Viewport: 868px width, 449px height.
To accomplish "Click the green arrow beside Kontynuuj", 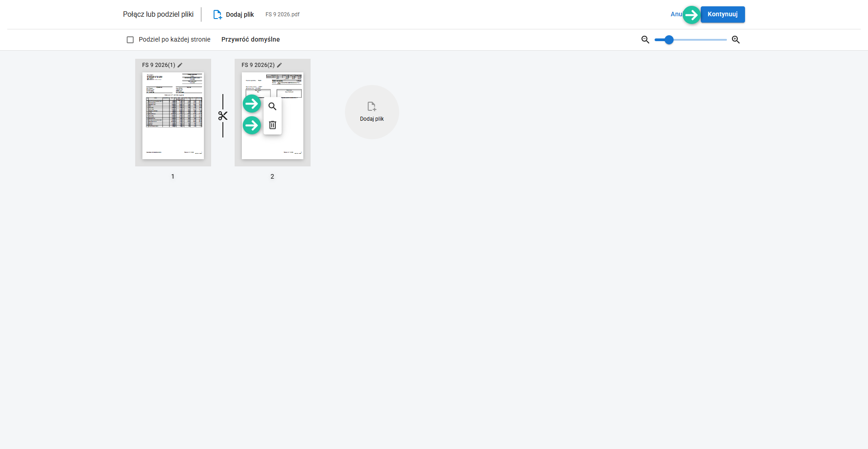I will [x=691, y=15].
